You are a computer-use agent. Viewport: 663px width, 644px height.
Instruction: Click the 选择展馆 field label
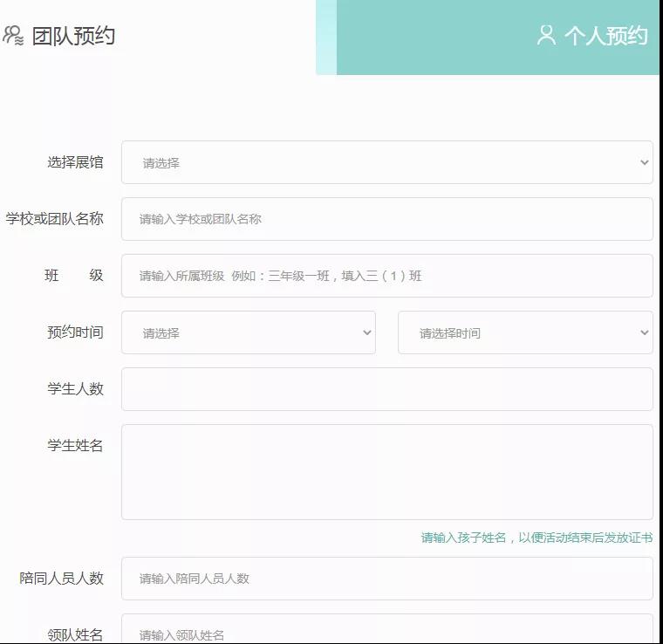[75, 162]
